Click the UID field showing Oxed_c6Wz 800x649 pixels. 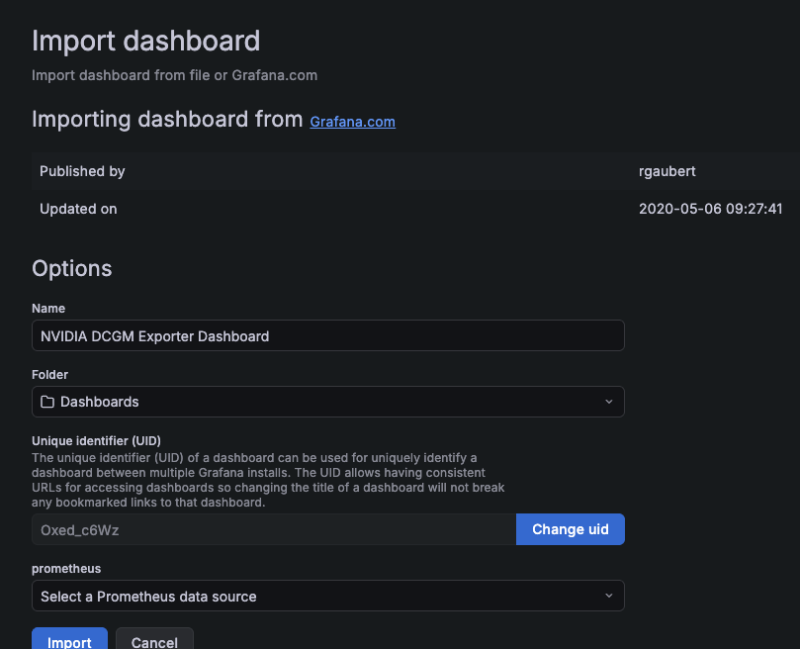point(274,530)
